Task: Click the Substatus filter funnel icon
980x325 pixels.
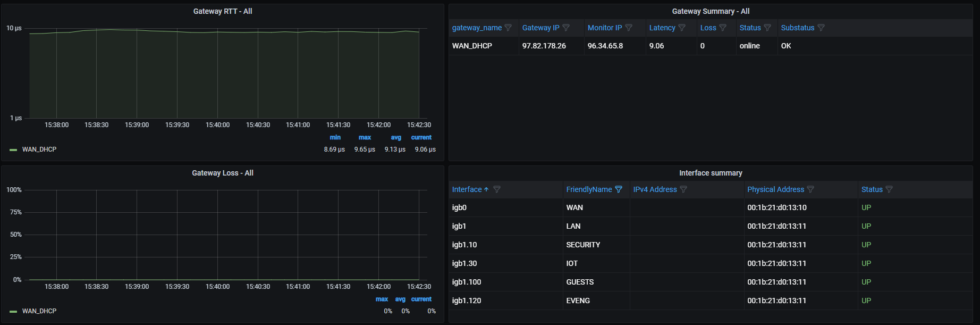Action: 821,28
